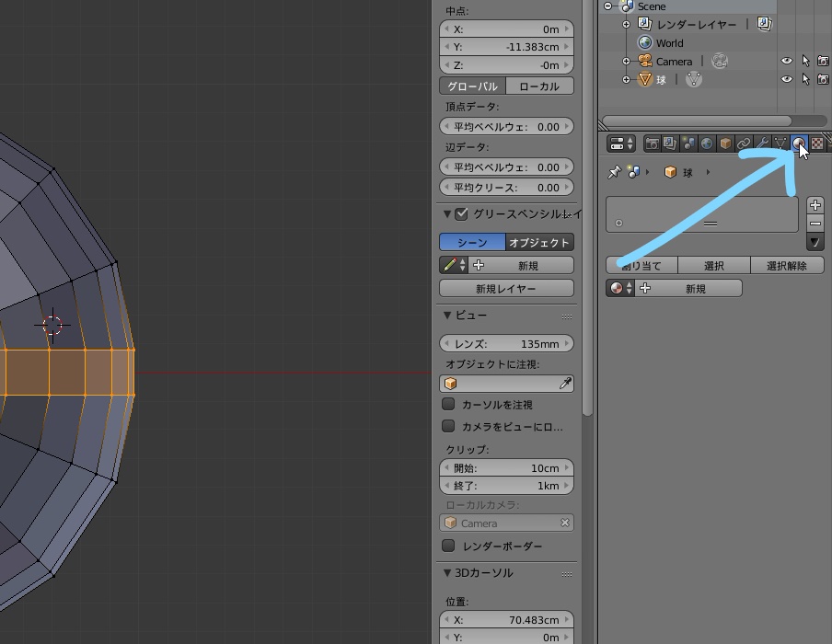Click the mesh data icon beside 球
832x644 pixels.
(x=694, y=79)
